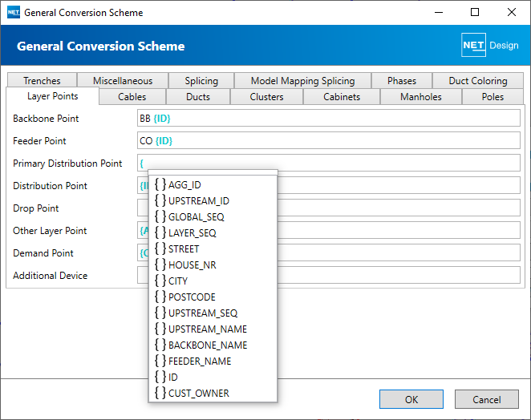Screen dimensions: 531x420
Task: Focus the Primary Distribution Point field
Action: point(329,163)
